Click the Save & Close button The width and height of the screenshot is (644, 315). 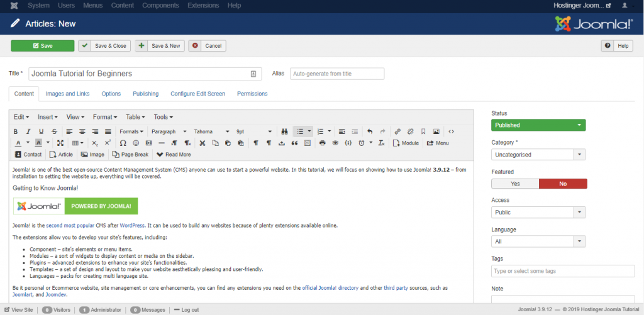[x=105, y=46]
